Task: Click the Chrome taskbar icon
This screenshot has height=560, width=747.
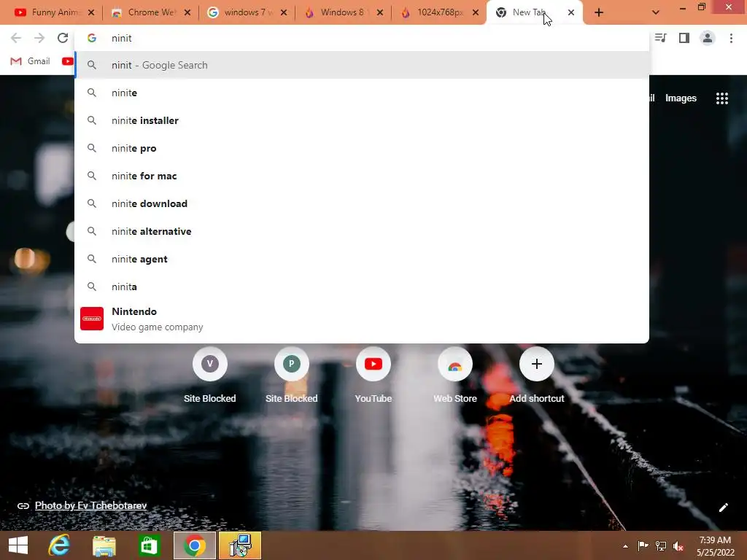Action: [194, 545]
